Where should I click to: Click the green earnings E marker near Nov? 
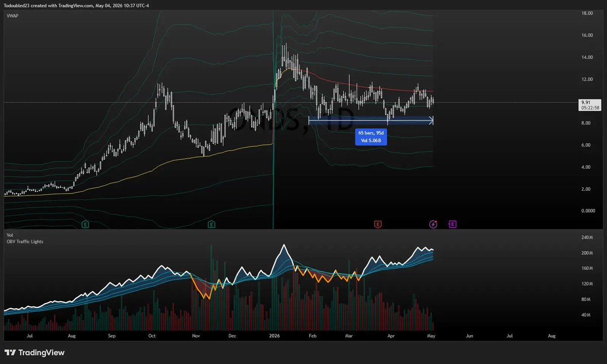tap(212, 224)
